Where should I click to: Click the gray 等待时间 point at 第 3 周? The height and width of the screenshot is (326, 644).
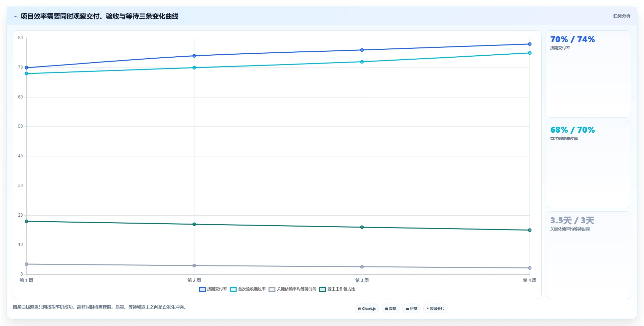[x=362, y=267]
